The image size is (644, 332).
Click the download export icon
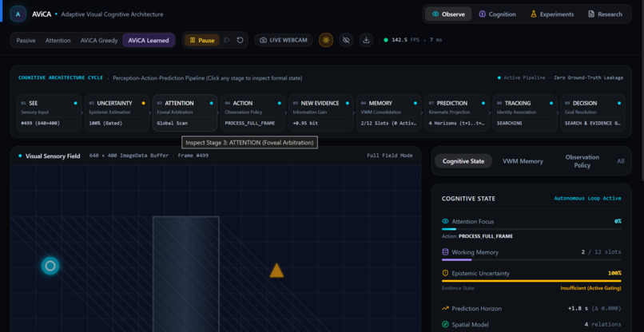366,40
